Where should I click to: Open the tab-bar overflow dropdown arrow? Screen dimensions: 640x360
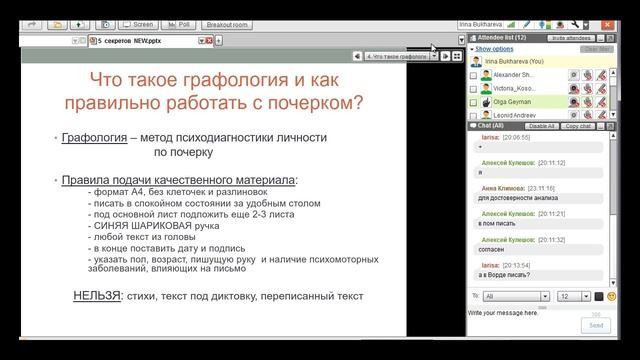pos(461,40)
